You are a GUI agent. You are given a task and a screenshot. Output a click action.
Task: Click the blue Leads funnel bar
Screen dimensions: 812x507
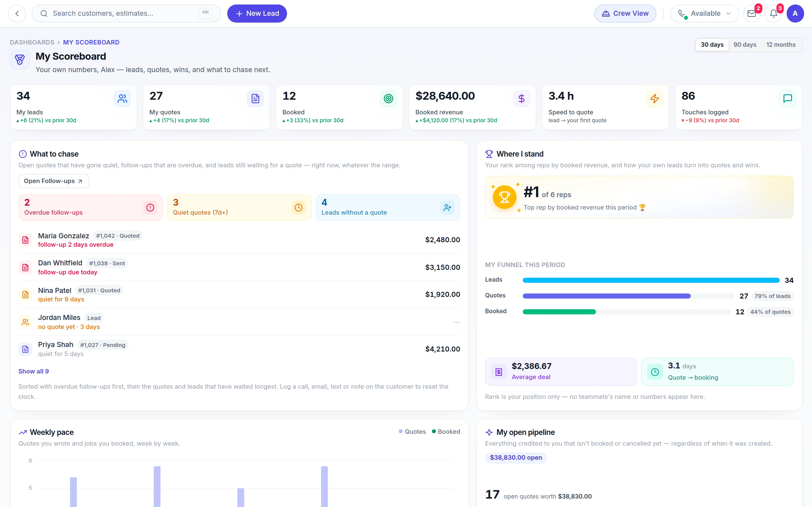pyautogui.click(x=651, y=280)
